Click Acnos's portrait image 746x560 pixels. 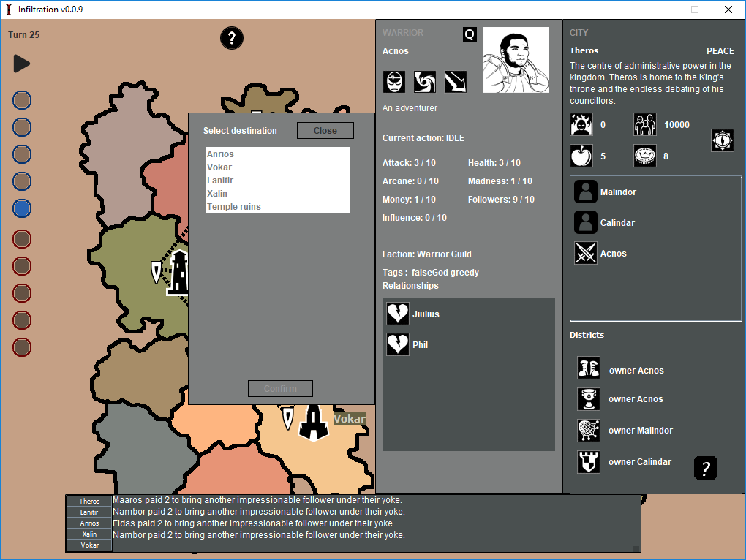516,59
